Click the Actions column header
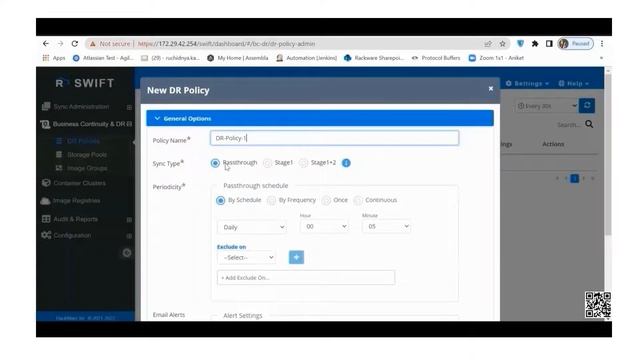 pyautogui.click(x=553, y=144)
